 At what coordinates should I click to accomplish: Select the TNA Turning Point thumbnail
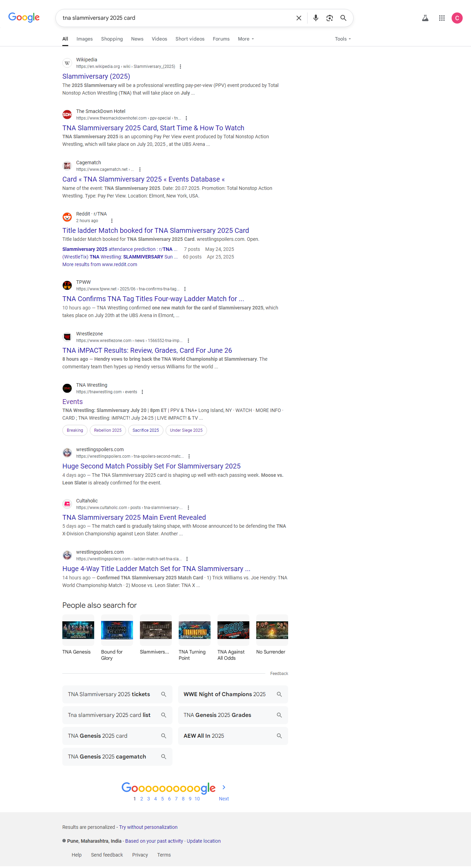195,630
